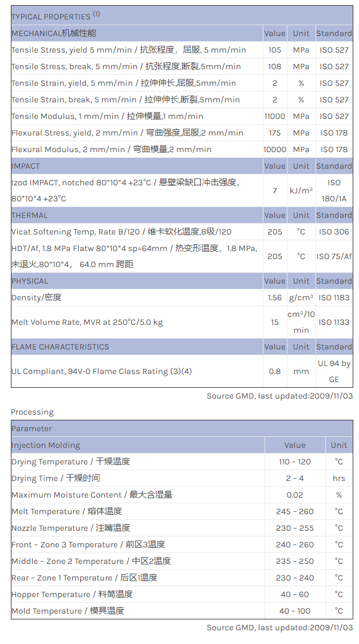This screenshot has width=359, height=644.
Task: Select the Flexural Modulus row label
Action: (111, 149)
